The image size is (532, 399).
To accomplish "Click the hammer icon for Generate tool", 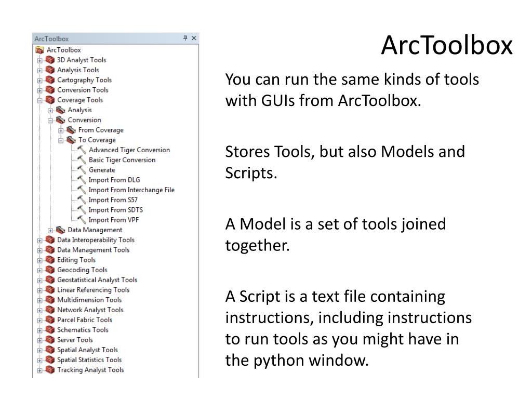I will (x=82, y=170).
